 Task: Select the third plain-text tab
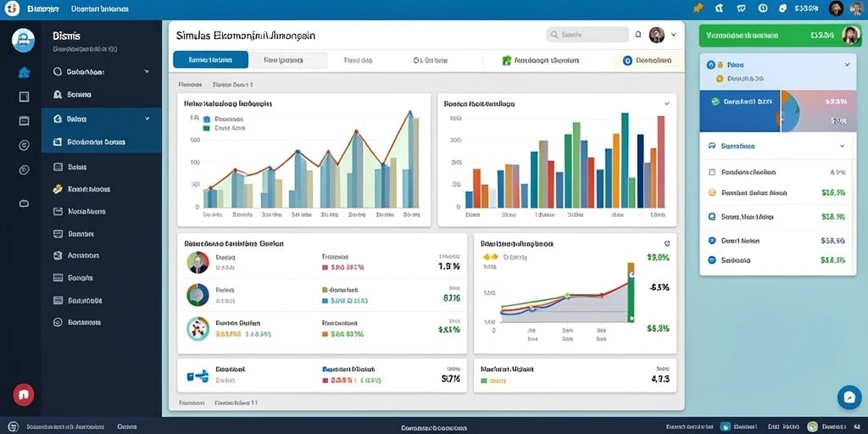tap(358, 60)
